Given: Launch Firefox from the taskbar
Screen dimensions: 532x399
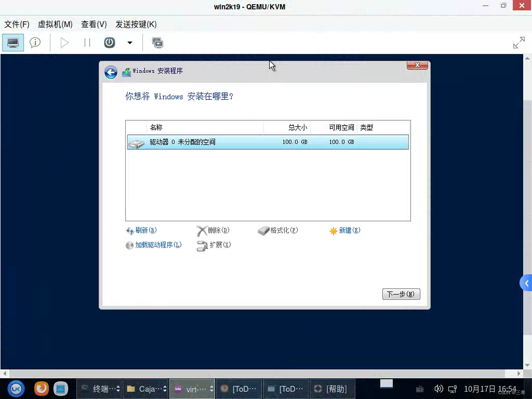Looking at the screenshot, I should [x=41, y=389].
